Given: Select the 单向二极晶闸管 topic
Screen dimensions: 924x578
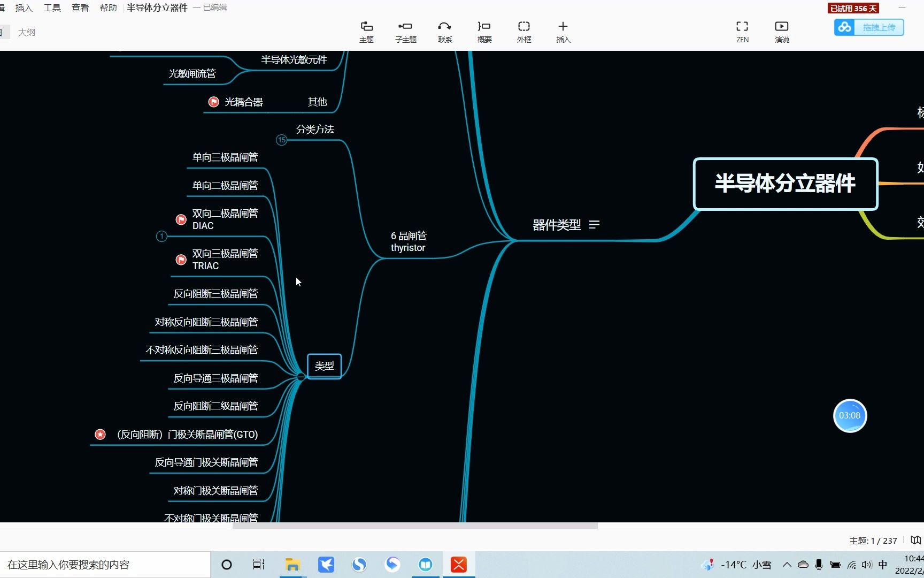Looking at the screenshot, I should point(225,185).
